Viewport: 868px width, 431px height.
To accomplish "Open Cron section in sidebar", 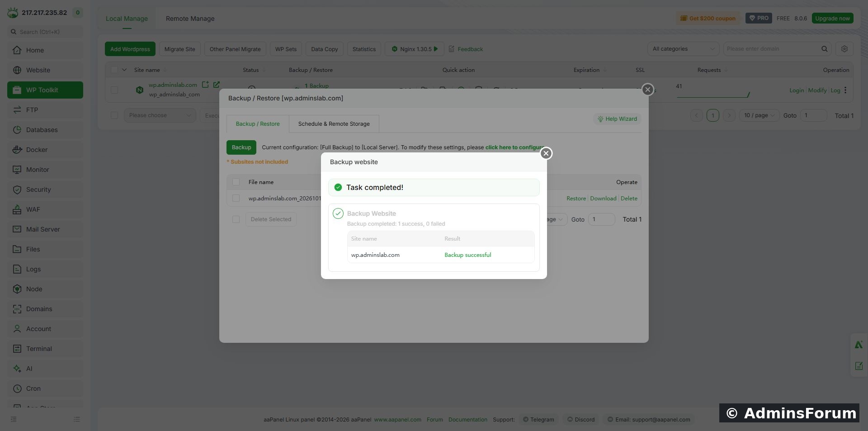I will coord(45,388).
